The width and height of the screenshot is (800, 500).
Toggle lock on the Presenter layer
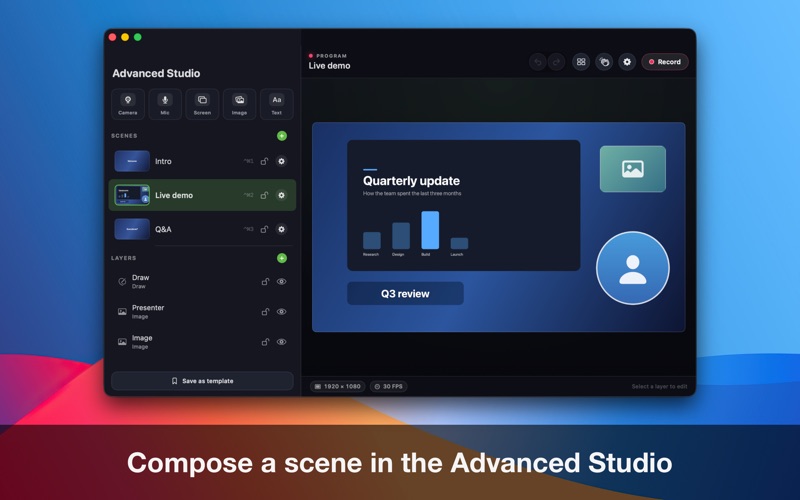265,312
